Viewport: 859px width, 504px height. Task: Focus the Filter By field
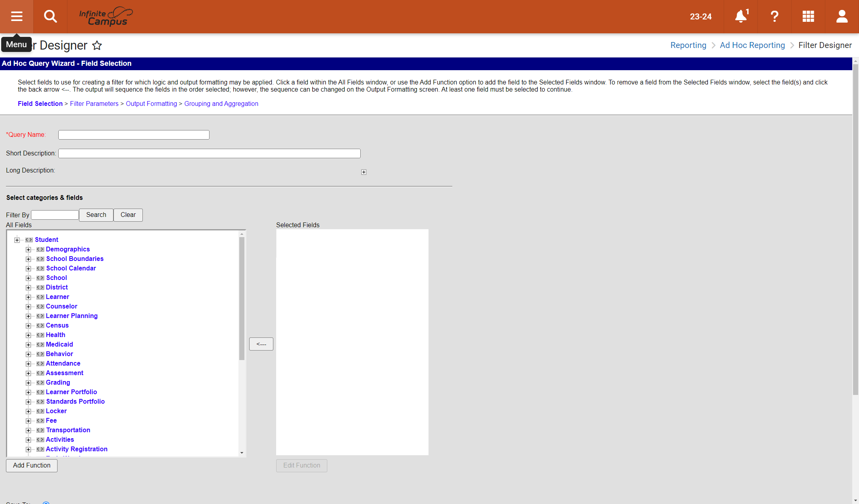point(55,215)
